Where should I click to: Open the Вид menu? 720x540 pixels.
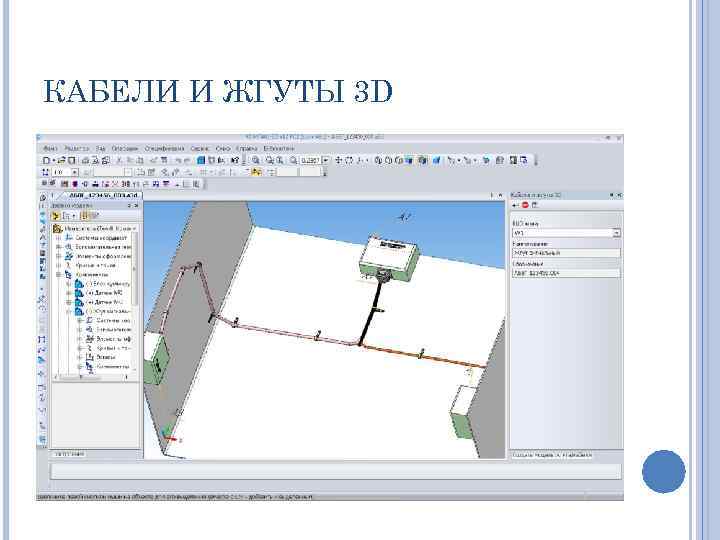[101, 149]
